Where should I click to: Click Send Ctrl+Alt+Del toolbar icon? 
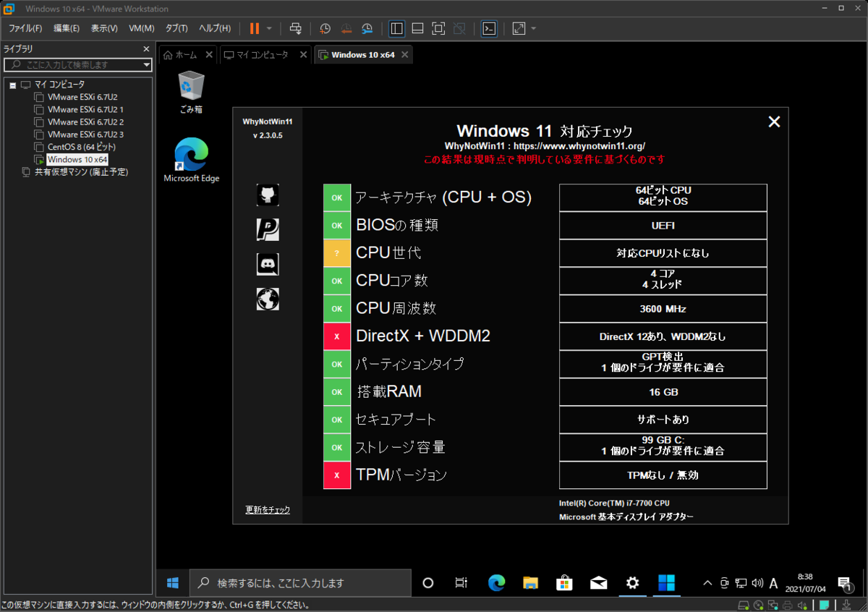tap(296, 28)
